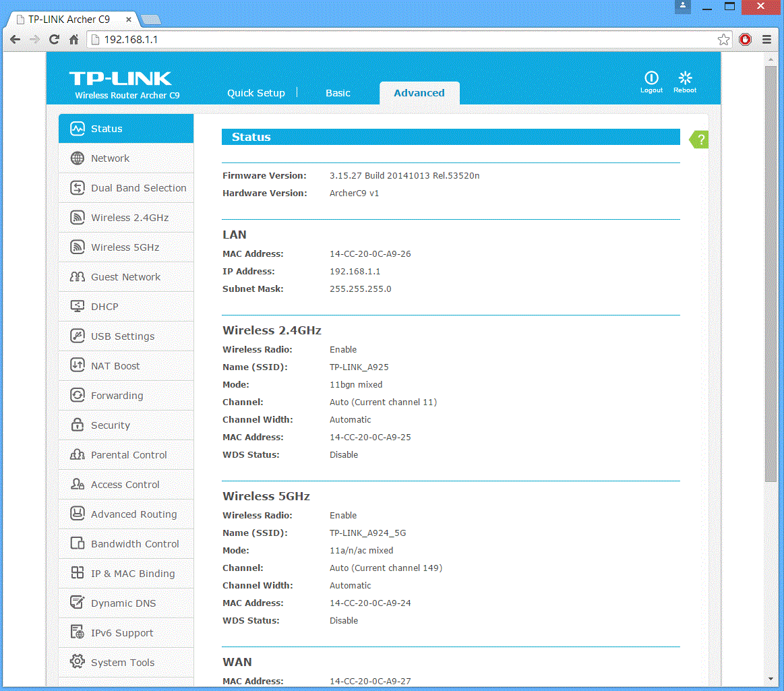Viewport: 784px width, 691px height.
Task: Click the Guest Network people icon
Action: click(x=77, y=276)
